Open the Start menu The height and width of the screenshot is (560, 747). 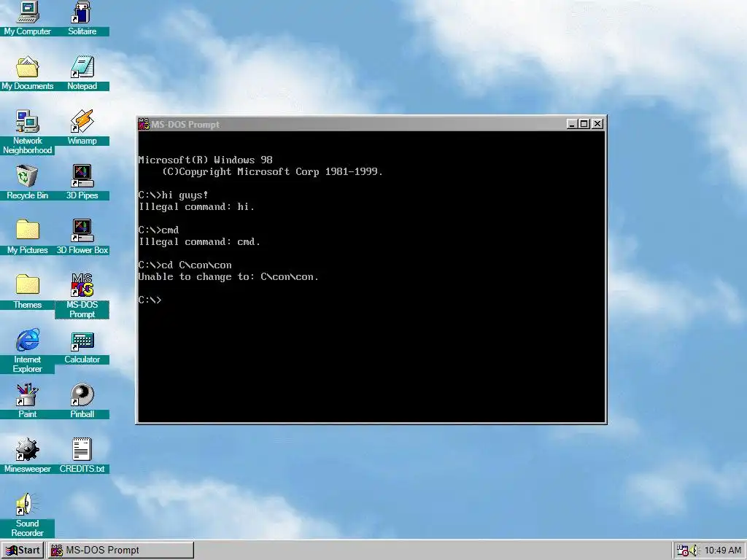tap(23, 551)
